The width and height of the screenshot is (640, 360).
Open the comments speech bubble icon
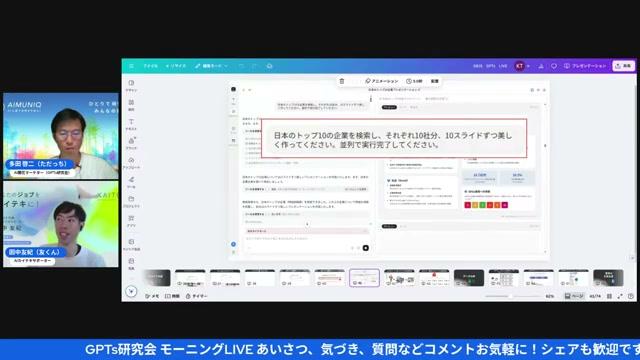554,66
